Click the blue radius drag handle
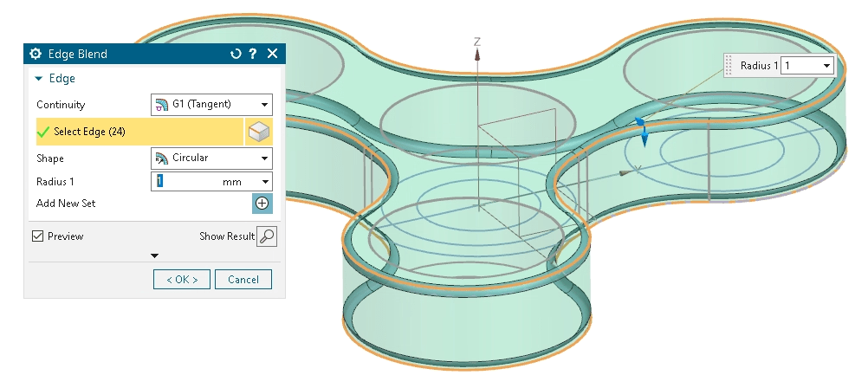 coord(642,132)
